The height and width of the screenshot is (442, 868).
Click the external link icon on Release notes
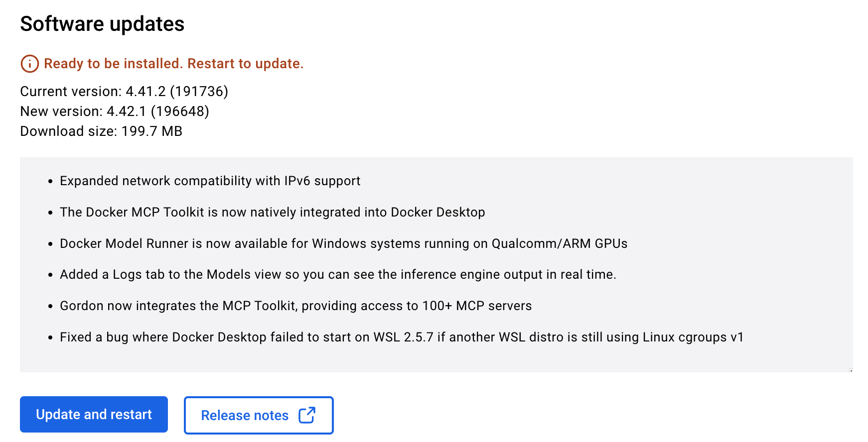307,415
